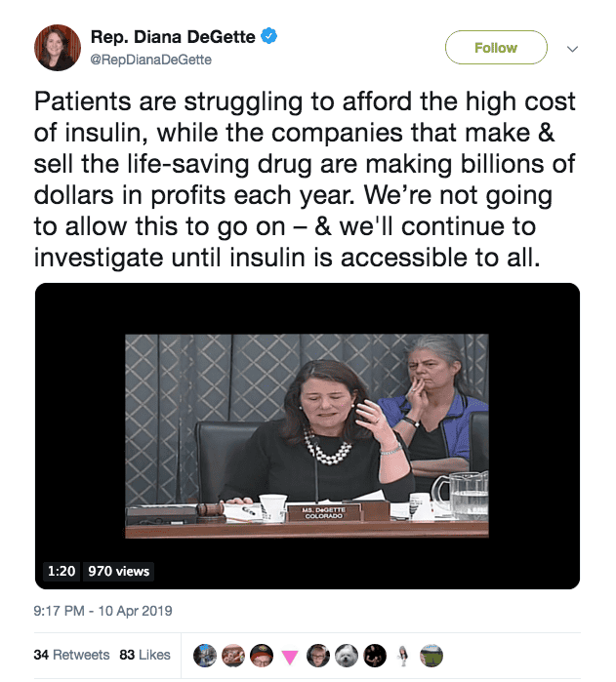Open the Rep. Diana DeGette display name
616x682 pixels.
pos(172,37)
